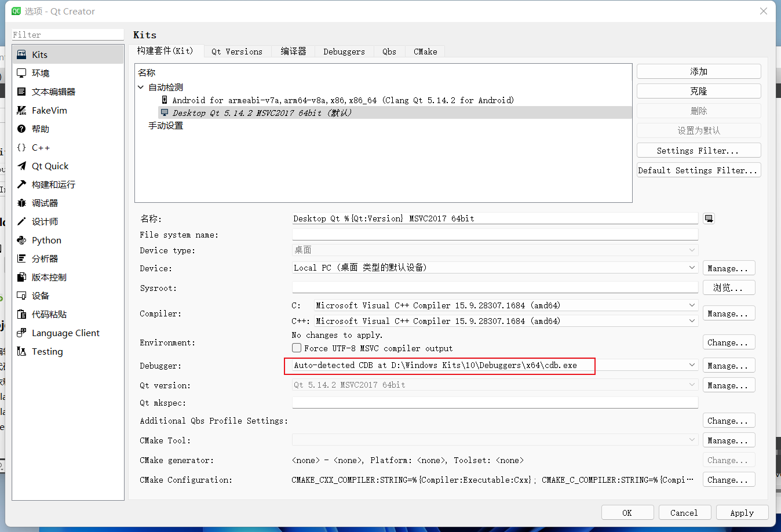
Task: Focus the Filter search field
Action: tap(68, 35)
